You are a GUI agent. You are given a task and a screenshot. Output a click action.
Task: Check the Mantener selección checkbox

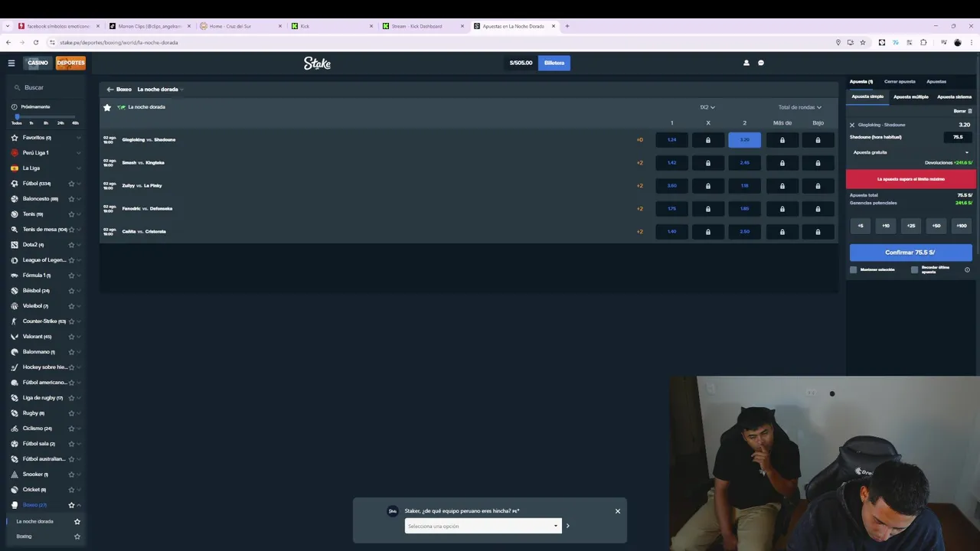point(854,269)
